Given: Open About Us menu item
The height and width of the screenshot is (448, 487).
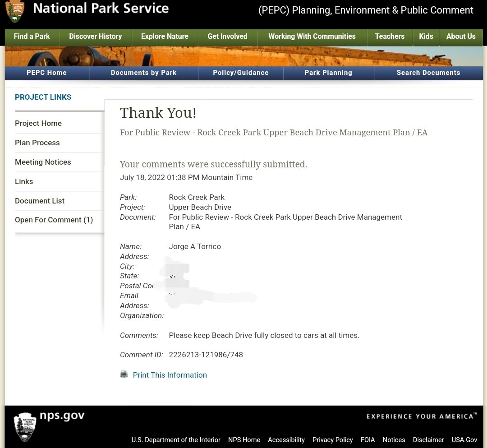Looking at the screenshot, I should (x=461, y=37).
